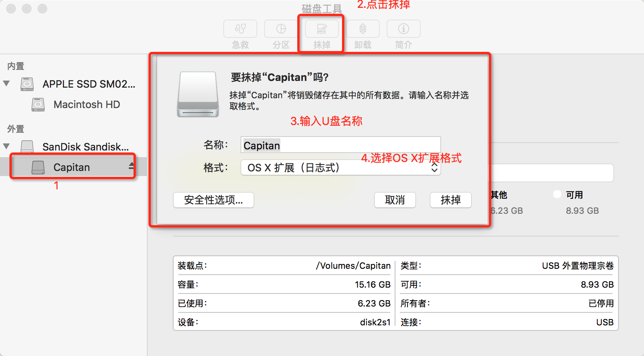Click the drive image in erase dialog
The image size is (644, 356).
pos(198,94)
